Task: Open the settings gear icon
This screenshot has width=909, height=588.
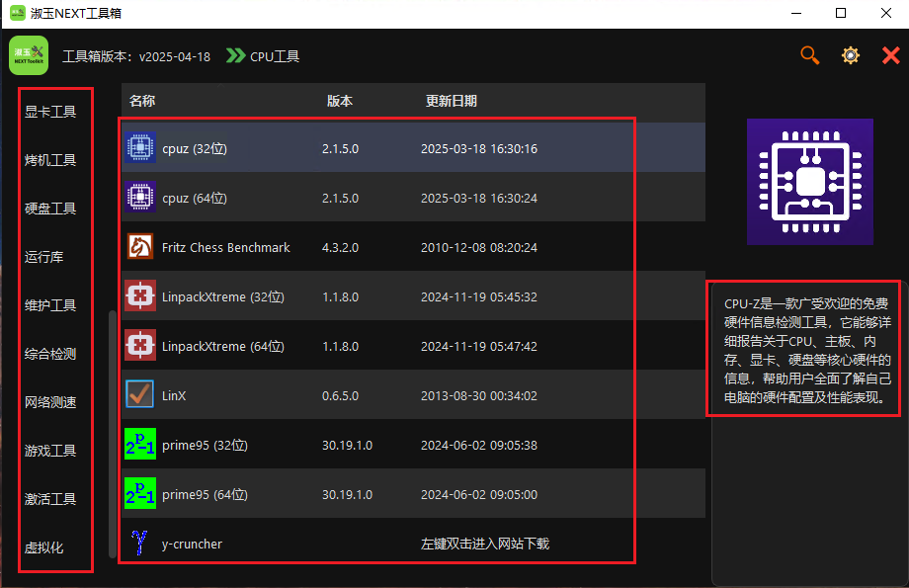Action: click(x=850, y=56)
